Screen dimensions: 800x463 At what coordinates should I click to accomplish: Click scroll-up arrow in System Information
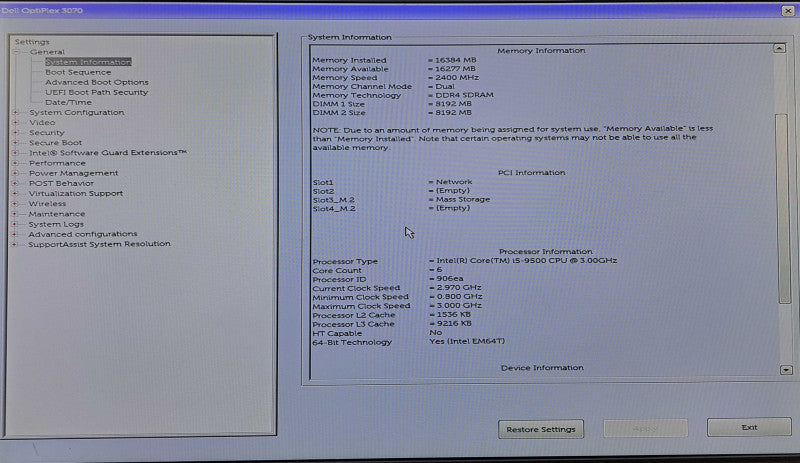click(x=779, y=48)
